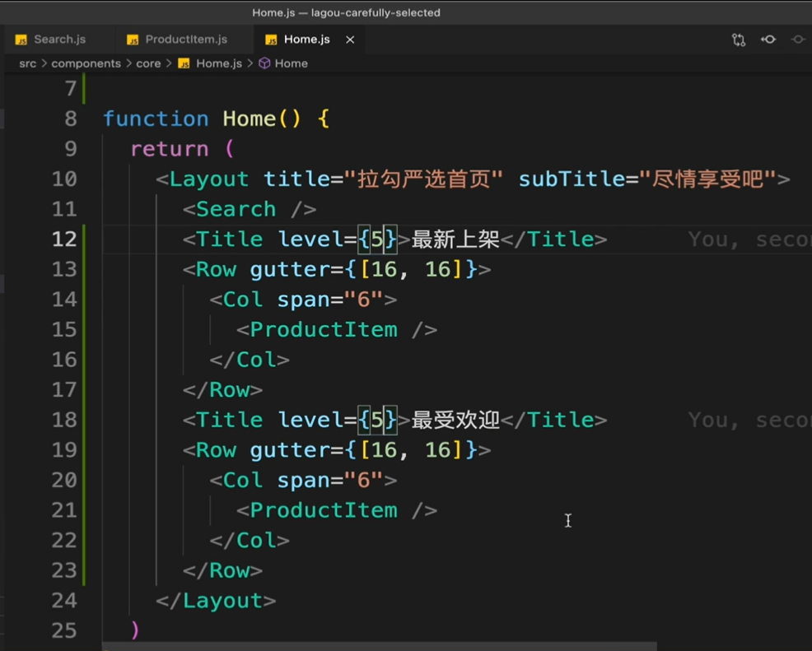Open the Home.js breadcrumb segment

coord(218,63)
